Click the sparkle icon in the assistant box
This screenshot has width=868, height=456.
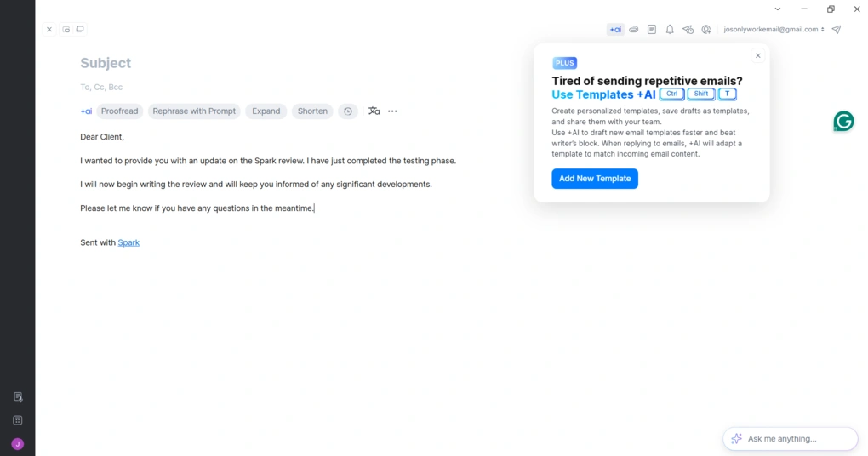(736, 439)
